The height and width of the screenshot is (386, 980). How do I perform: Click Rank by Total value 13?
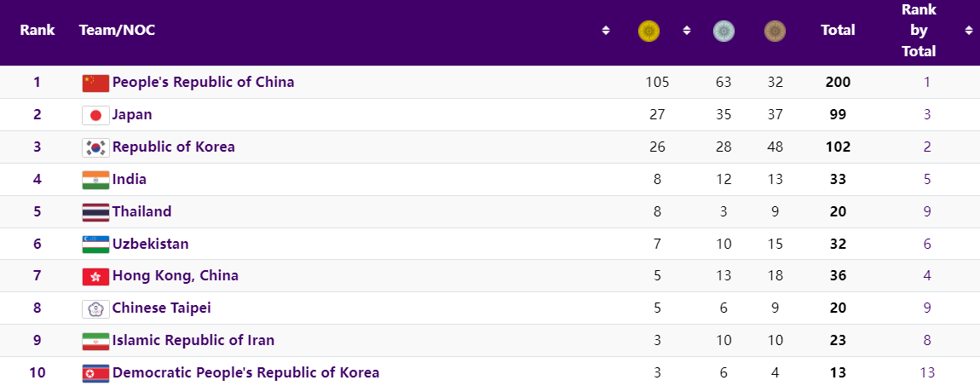pos(926,372)
